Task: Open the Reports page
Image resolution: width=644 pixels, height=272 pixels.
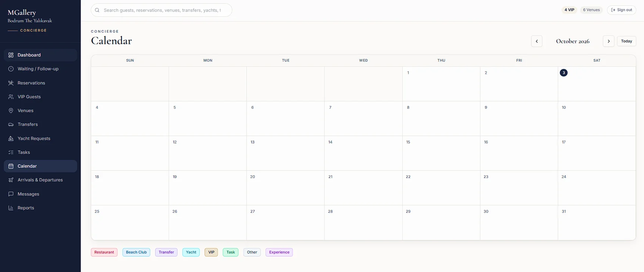Action: (41, 208)
